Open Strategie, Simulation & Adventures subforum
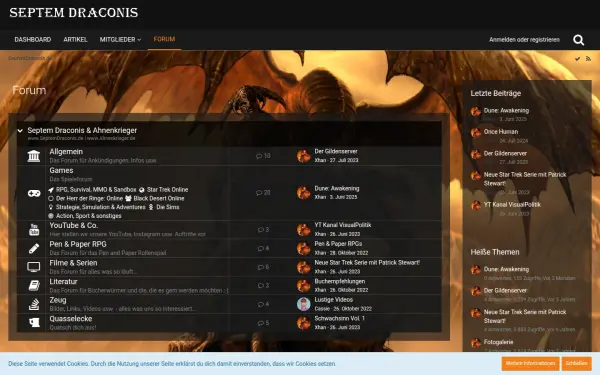The width and height of the screenshot is (600, 375). [101, 207]
